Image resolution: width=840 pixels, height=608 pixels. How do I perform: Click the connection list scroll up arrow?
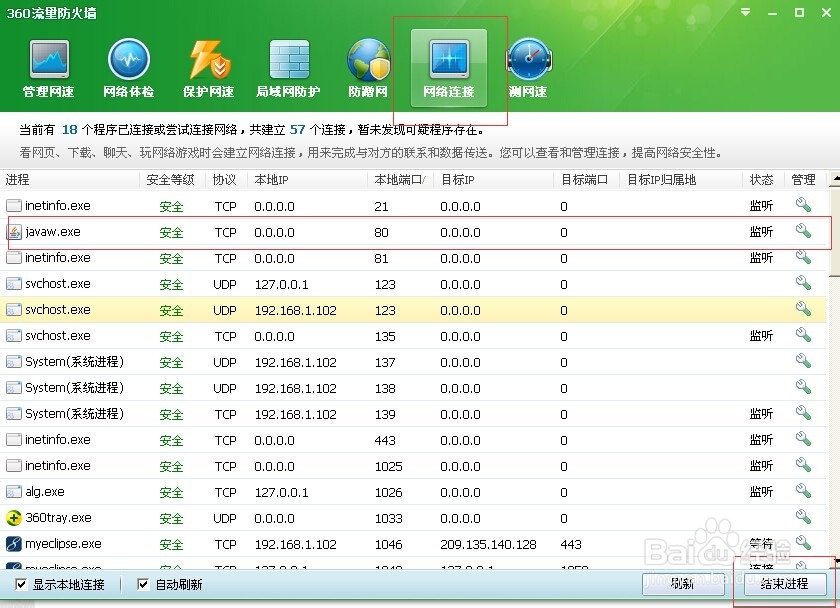click(x=834, y=179)
